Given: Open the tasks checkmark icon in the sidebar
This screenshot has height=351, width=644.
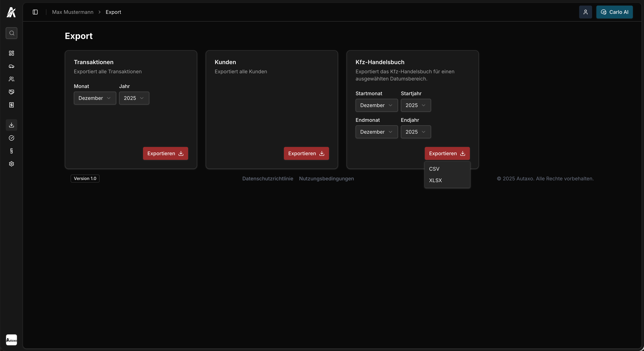Looking at the screenshot, I should 11,138.
